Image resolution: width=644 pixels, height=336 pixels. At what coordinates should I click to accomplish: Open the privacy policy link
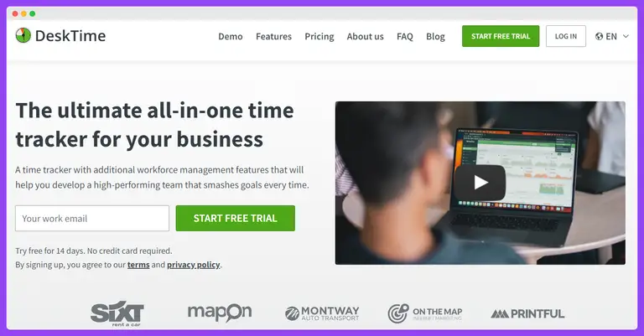click(x=194, y=265)
